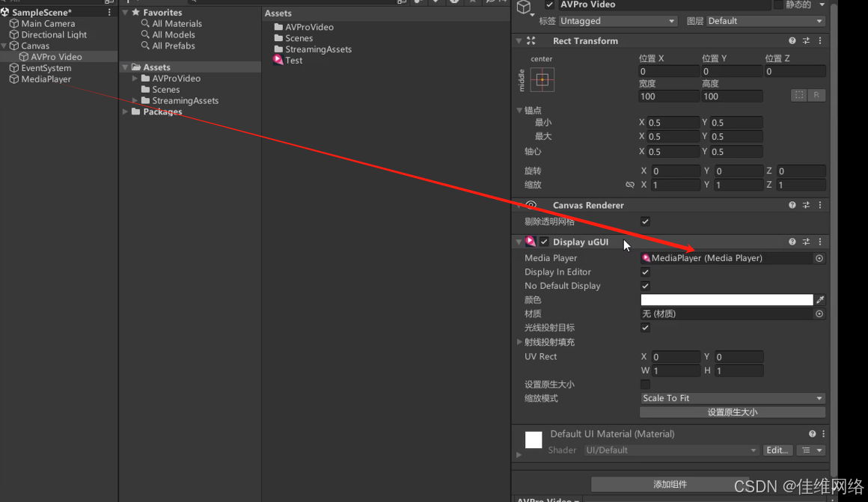The image size is (868, 502).
Task: Open SampleScene options kebab menu
Action: 109,12
